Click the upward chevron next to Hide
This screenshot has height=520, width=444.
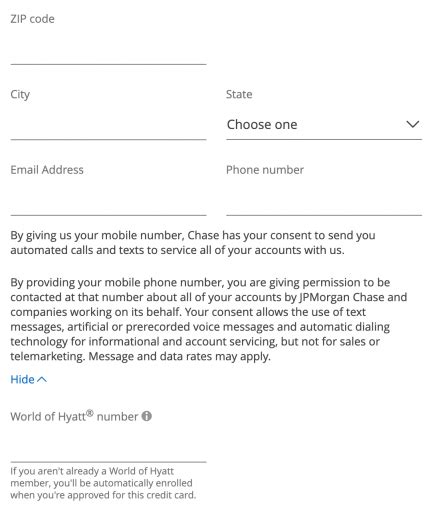click(x=42, y=379)
